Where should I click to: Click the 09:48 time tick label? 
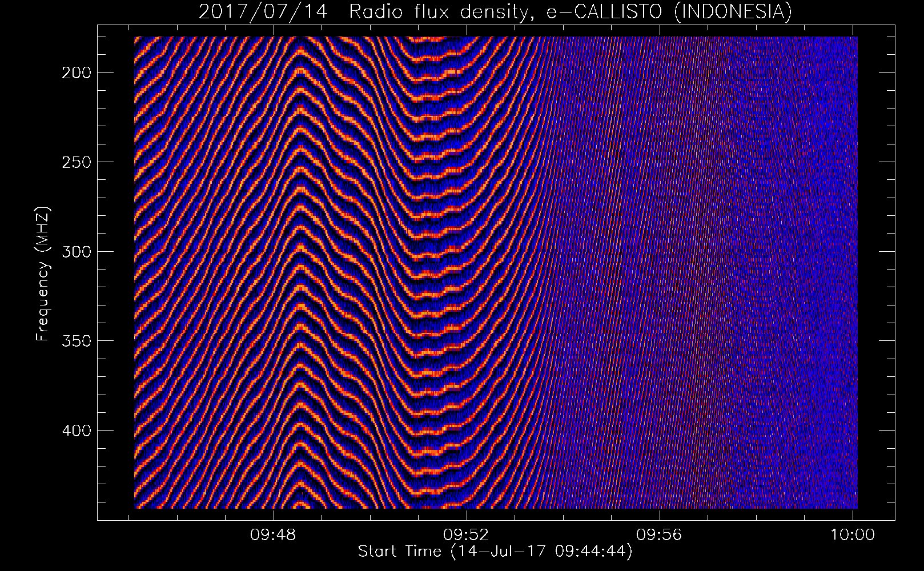click(x=274, y=535)
